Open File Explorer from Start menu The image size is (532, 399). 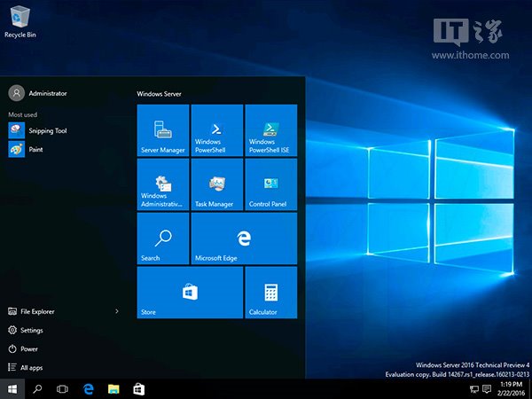tap(31, 311)
